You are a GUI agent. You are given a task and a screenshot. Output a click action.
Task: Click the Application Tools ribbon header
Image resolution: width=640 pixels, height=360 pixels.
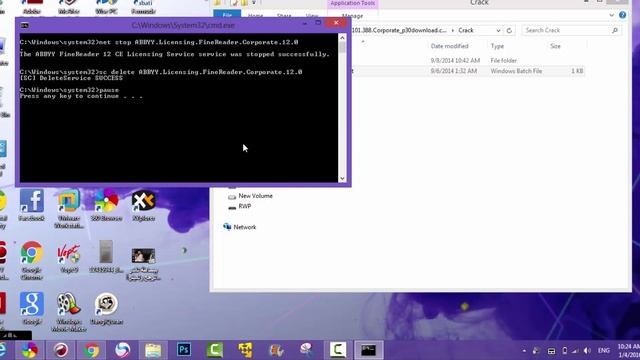(352, 3)
